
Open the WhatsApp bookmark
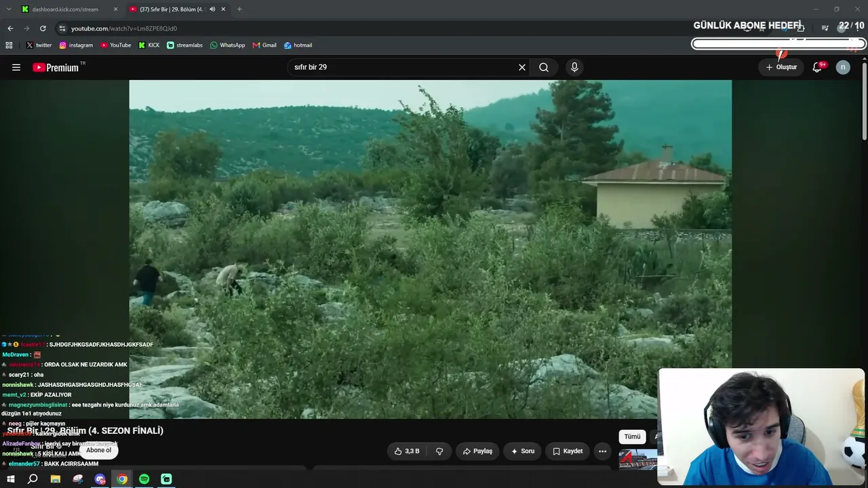[228, 45]
